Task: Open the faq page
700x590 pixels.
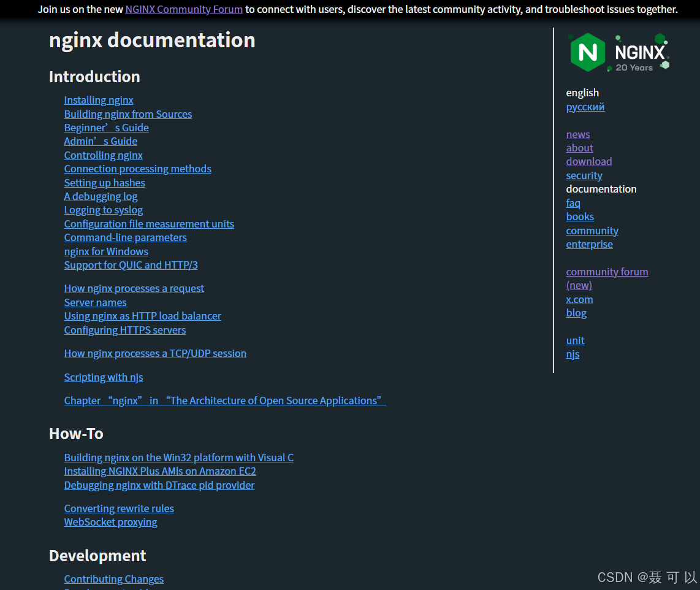Action: pyautogui.click(x=573, y=203)
